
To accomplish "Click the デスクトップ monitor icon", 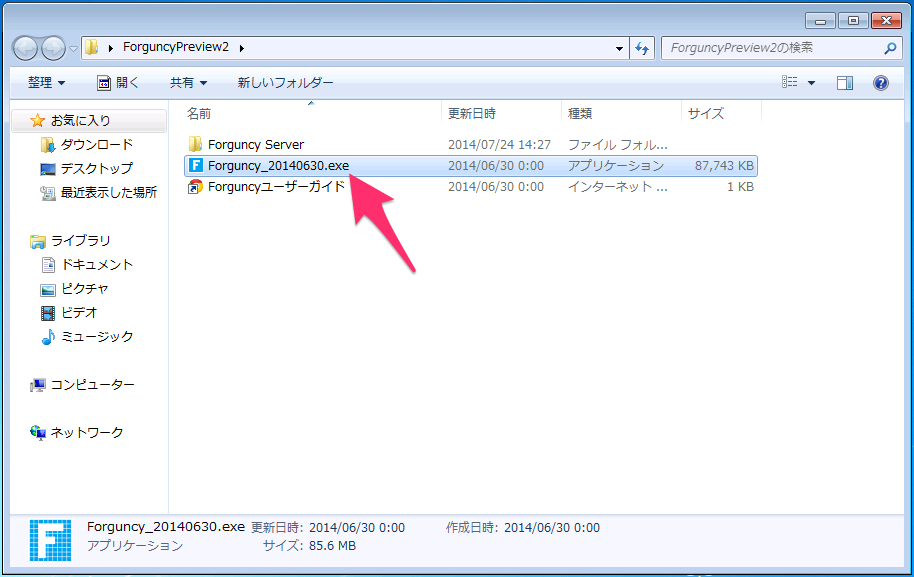I will tap(48, 169).
